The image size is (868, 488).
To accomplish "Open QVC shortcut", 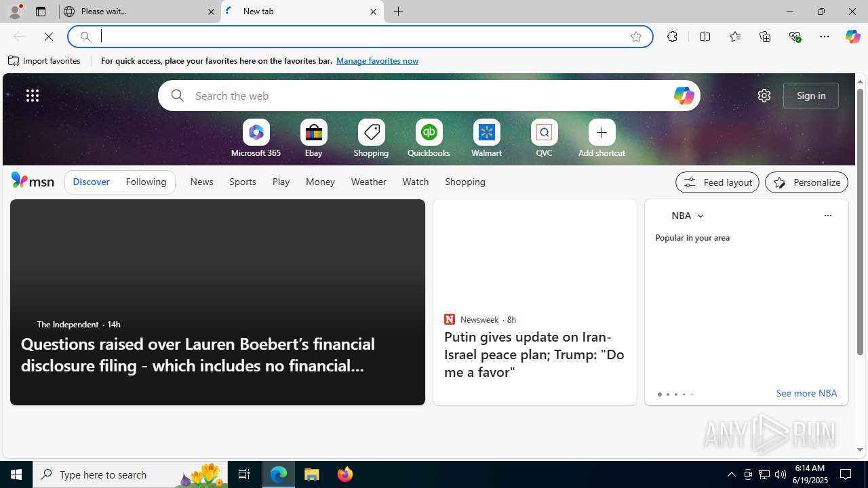I will pyautogui.click(x=544, y=139).
